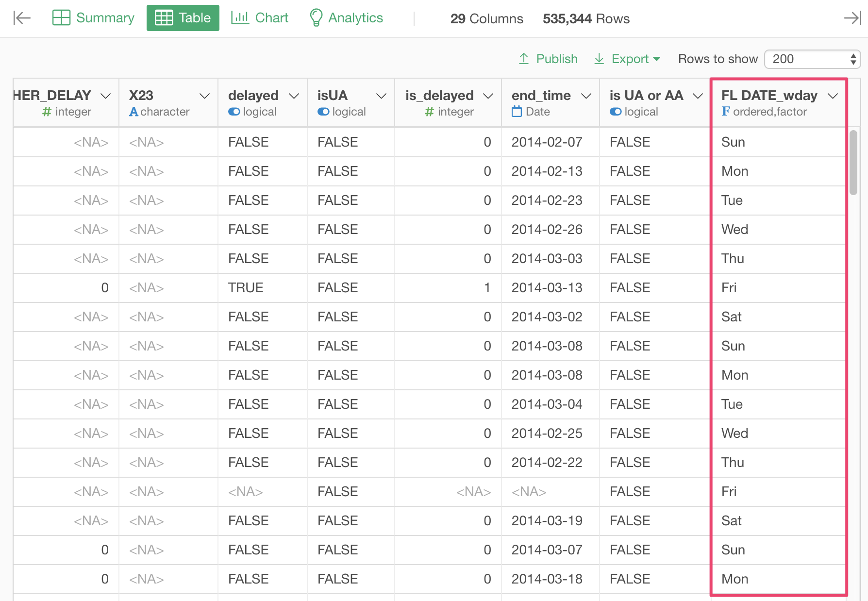Select end_time cell 2014-03-02

pos(551,317)
